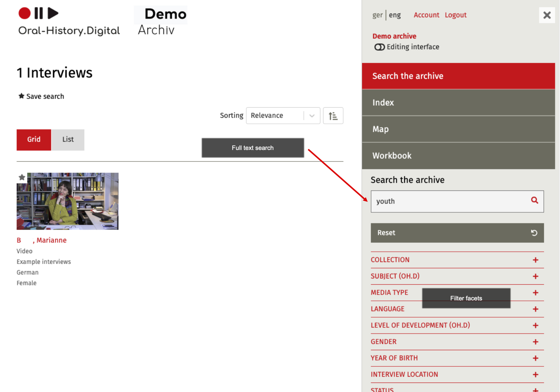Open the Account link
The width and height of the screenshot is (560, 392).
(426, 15)
